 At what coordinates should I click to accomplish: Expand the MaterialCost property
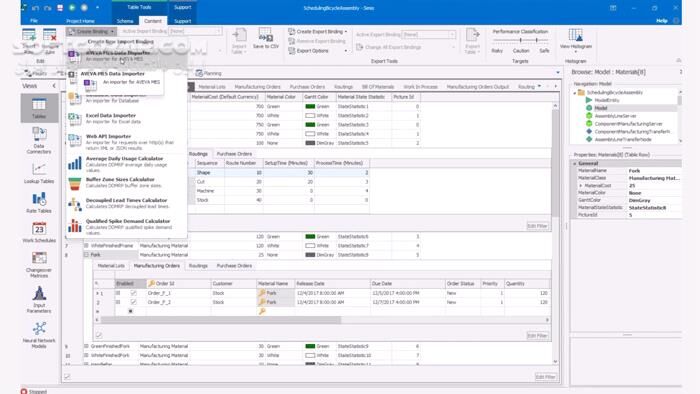581,186
